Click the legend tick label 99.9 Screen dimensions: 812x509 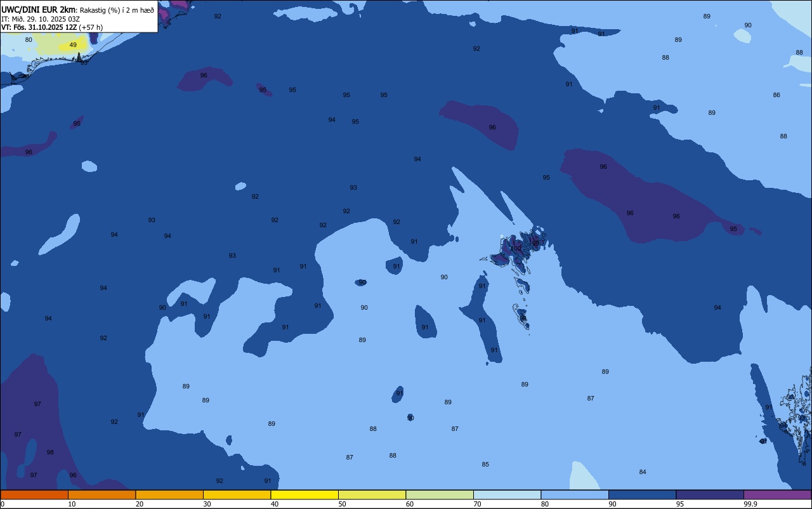click(750, 504)
